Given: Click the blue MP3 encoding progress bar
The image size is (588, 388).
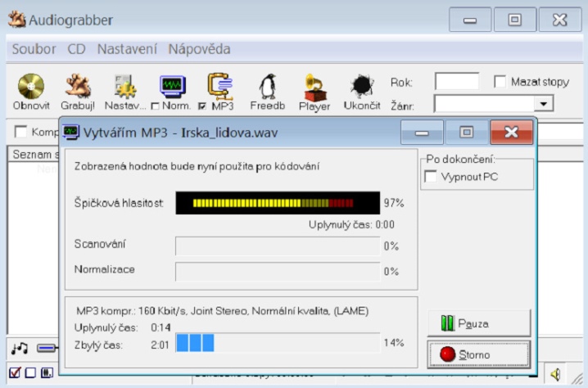Looking at the screenshot, I should coord(278,342).
